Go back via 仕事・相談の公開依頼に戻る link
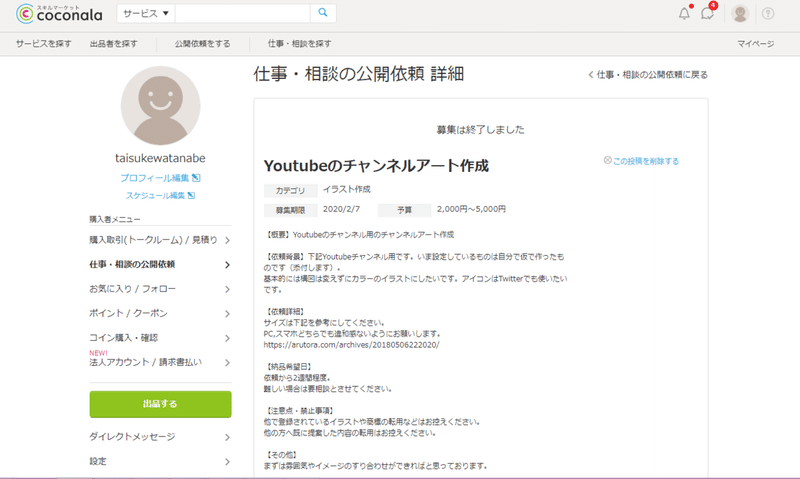Image resolution: width=800 pixels, height=479 pixels. click(648, 74)
